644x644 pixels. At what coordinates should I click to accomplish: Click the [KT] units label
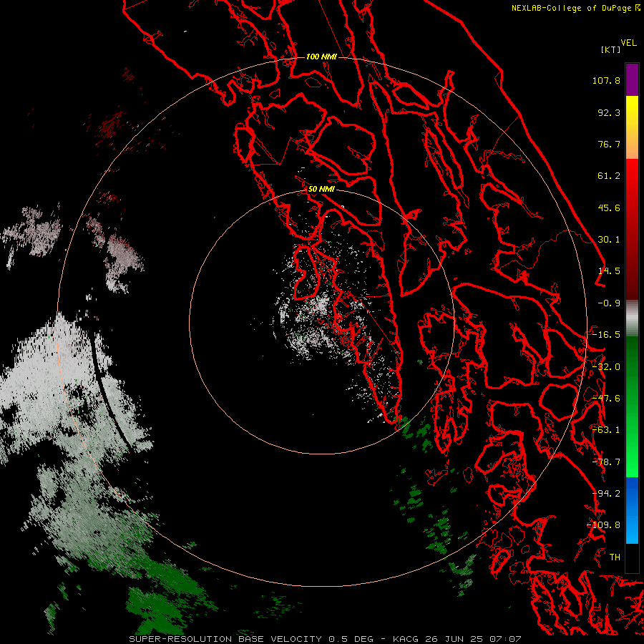coord(610,49)
